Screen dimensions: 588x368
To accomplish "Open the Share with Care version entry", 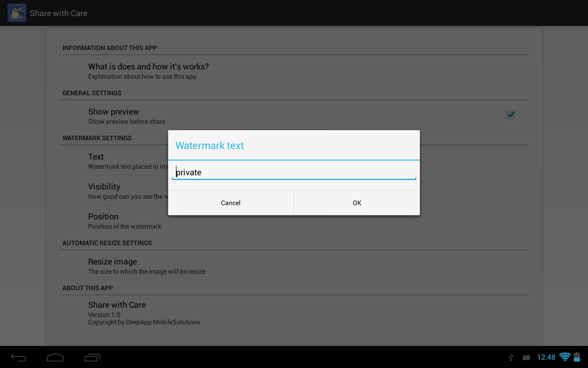I will click(x=294, y=312).
